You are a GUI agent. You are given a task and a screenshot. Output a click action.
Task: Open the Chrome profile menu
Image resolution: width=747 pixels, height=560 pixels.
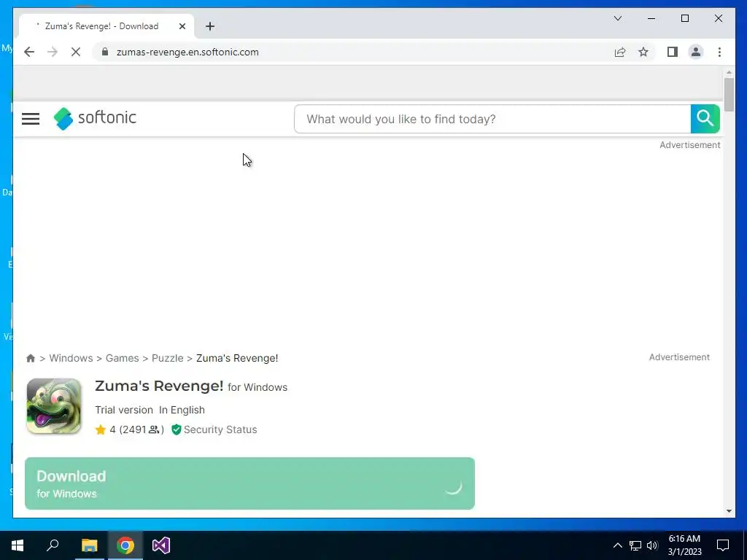pyautogui.click(x=695, y=52)
